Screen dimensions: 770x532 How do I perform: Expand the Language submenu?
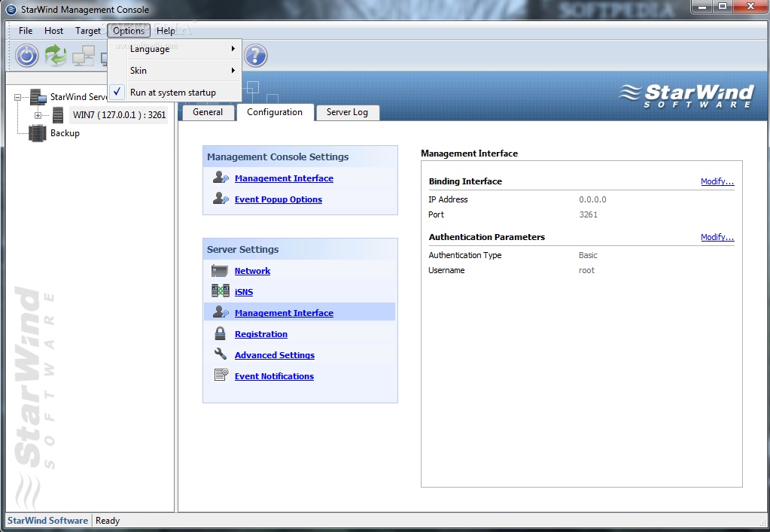coord(175,49)
